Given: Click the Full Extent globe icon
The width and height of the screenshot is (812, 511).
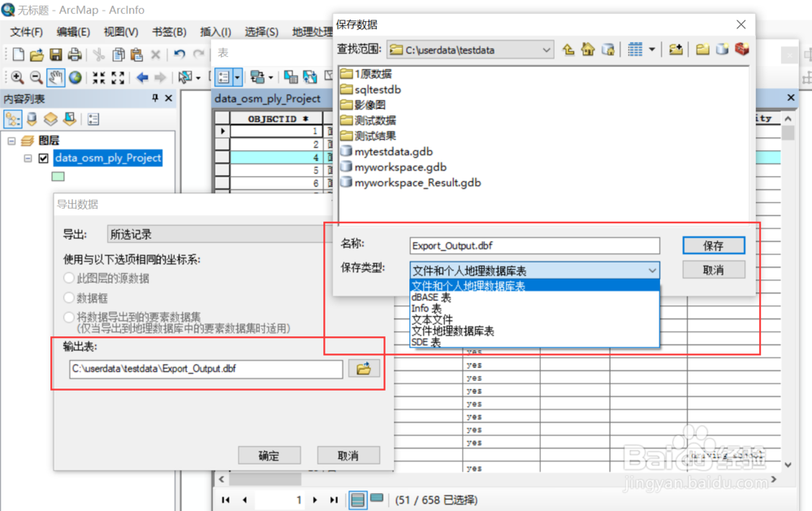Looking at the screenshot, I should (76, 78).
